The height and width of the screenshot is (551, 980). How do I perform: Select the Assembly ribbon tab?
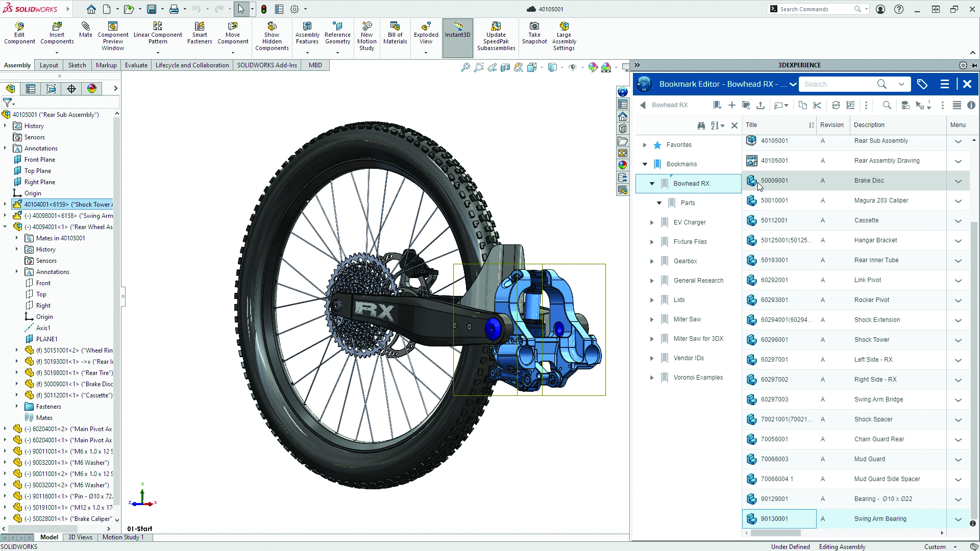click(x=17, y=65)
